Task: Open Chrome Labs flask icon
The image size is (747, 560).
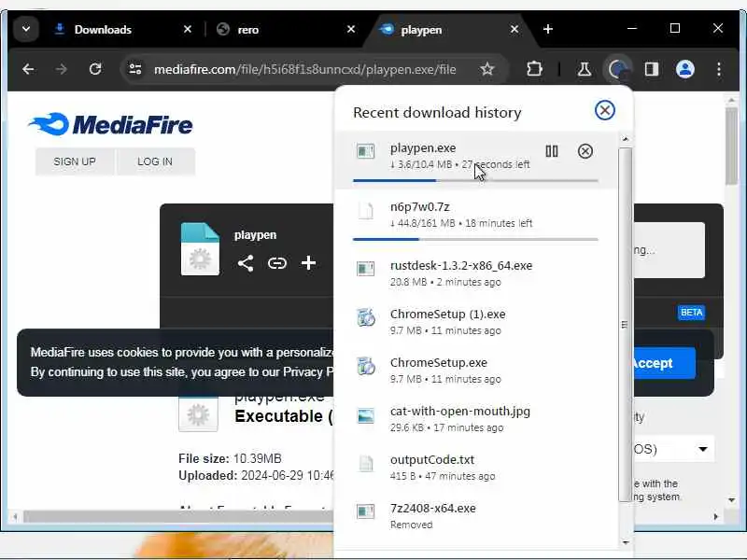Action: click(585, 69)
